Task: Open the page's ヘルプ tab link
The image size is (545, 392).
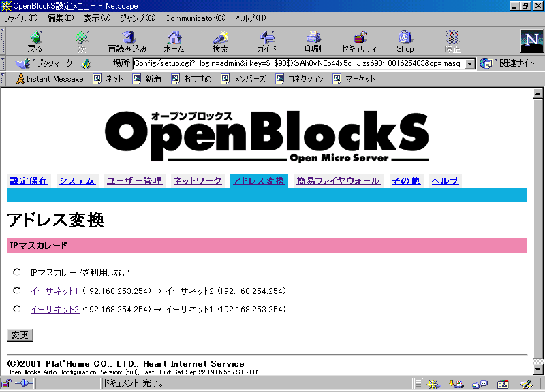Action: click(445, 181)
